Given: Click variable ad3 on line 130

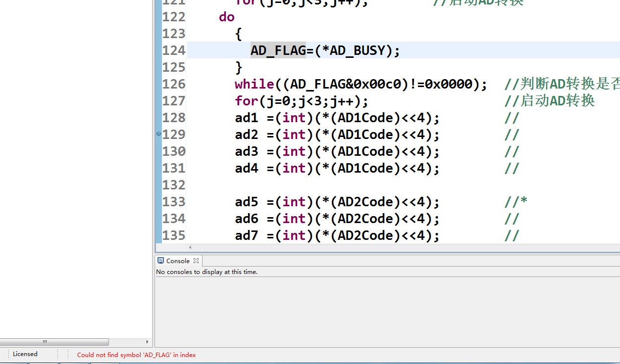Looking at the screenshot, I should (x=247, y=151).
